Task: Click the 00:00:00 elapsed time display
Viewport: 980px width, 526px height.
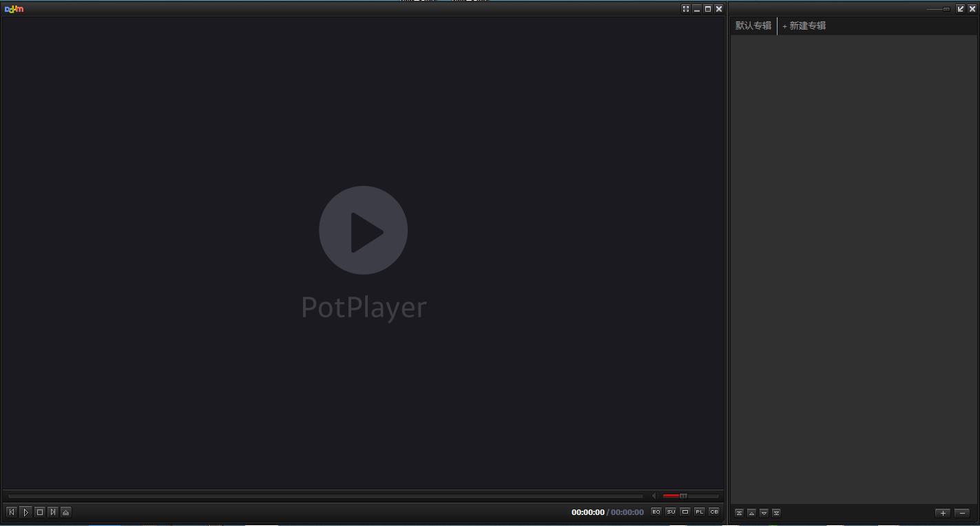Action: (587, 512)
